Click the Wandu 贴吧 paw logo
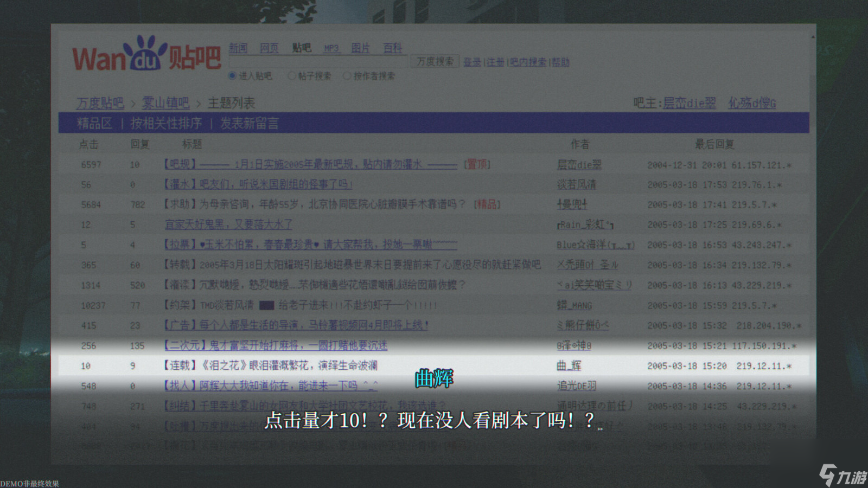 click(147, 54)
